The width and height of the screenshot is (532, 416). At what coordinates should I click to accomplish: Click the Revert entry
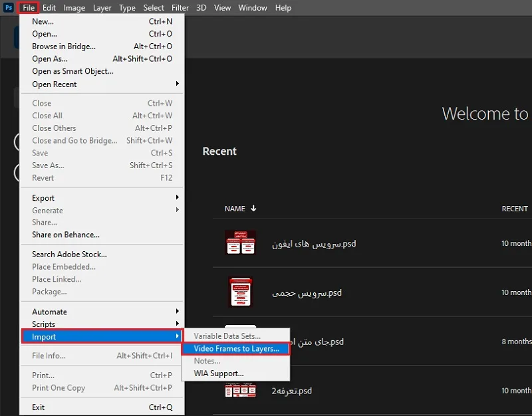click(x=102, y=178)
